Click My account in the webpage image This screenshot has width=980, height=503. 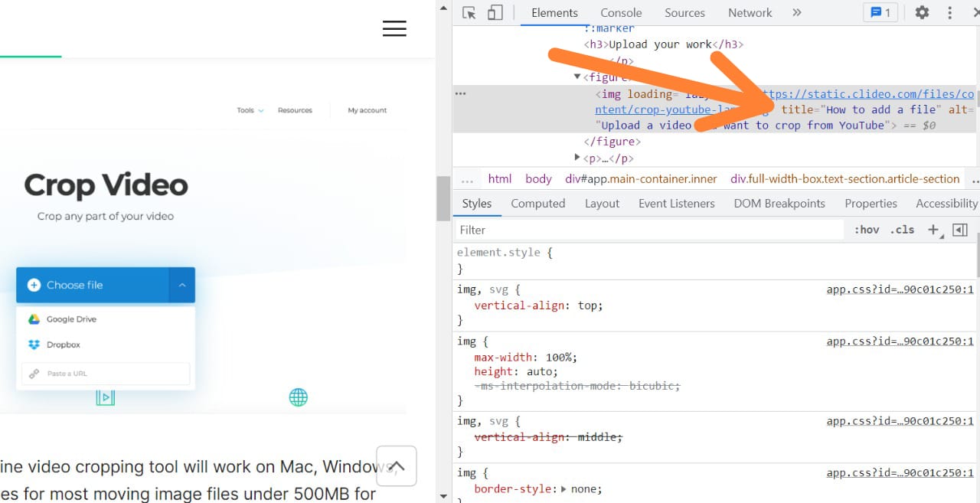coord(367,110)
